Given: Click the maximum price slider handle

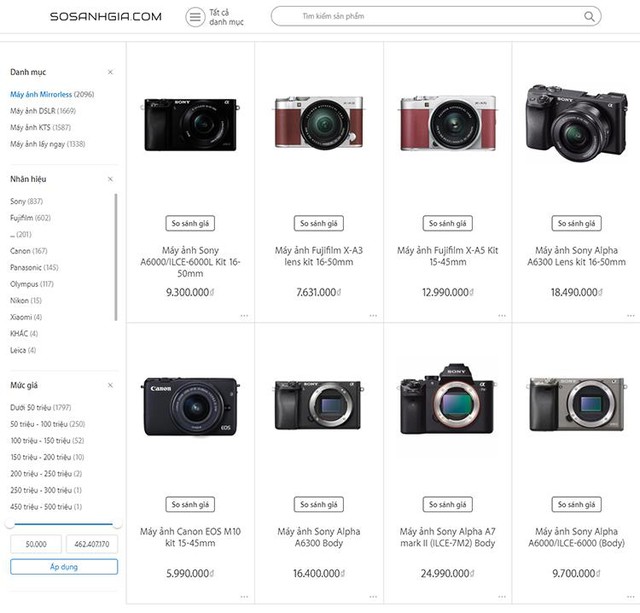Looking at the screenshot, I should [x=117, y=524].
